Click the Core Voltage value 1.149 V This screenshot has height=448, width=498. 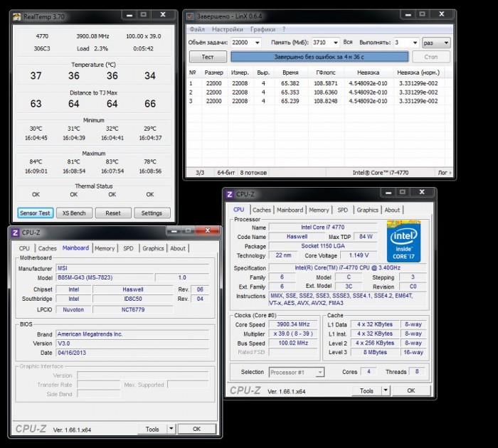tap(359, 255)
